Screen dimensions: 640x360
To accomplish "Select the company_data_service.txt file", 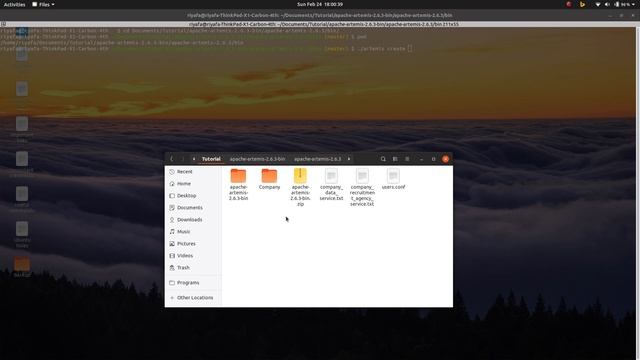I will [331, 184].
